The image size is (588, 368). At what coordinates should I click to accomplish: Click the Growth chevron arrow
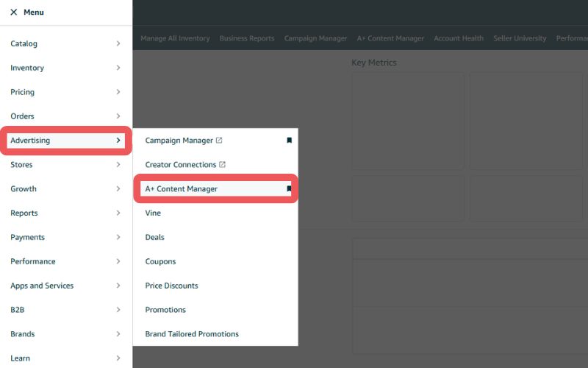[118, 188]
